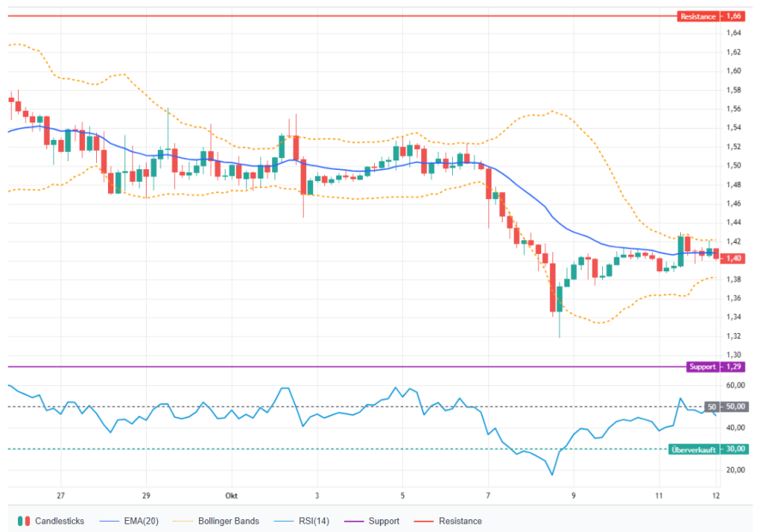Click the 1,50 price axis label
Screen dimensions: 760x532
point(733,166)
